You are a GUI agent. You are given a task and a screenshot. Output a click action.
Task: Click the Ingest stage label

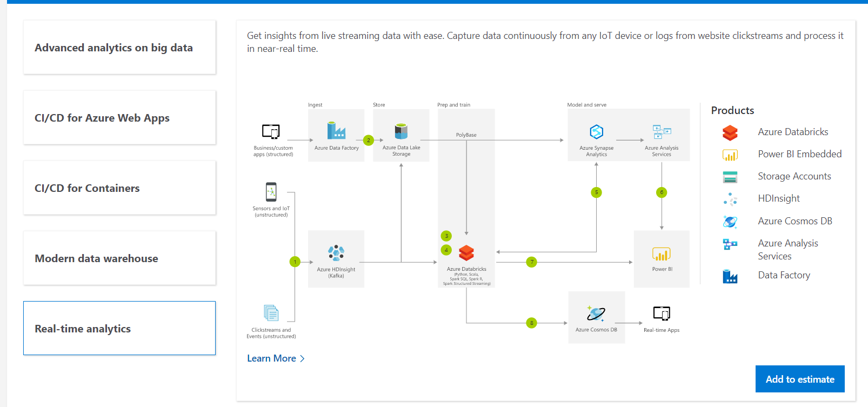tap(315, 105)
